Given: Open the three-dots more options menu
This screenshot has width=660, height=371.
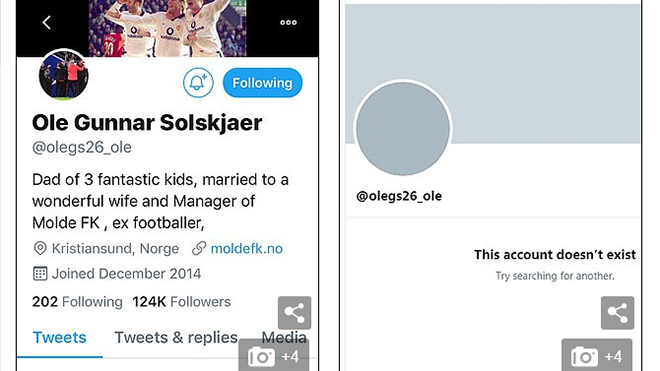Looking at the screenshot, I should tap(288, 22).
